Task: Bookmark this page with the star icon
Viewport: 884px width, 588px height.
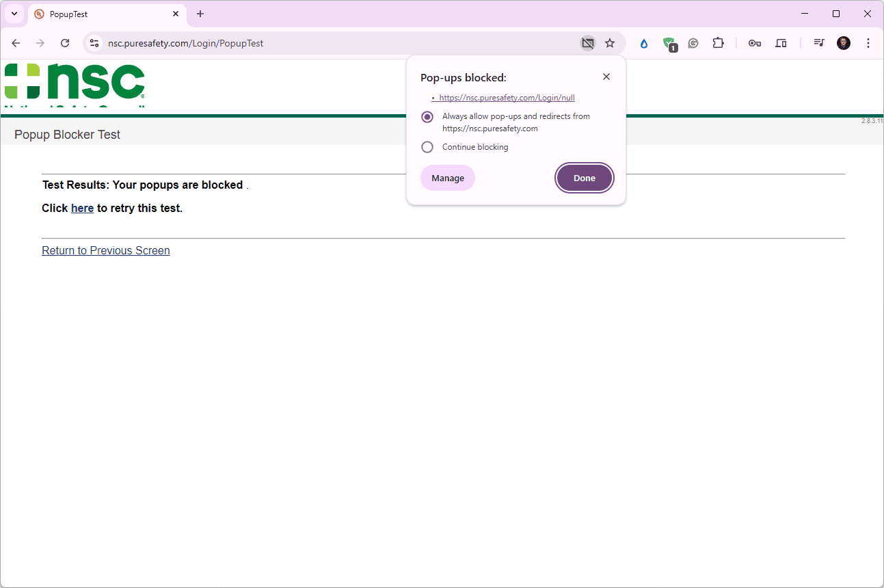Action: click(x=610, y=43)
